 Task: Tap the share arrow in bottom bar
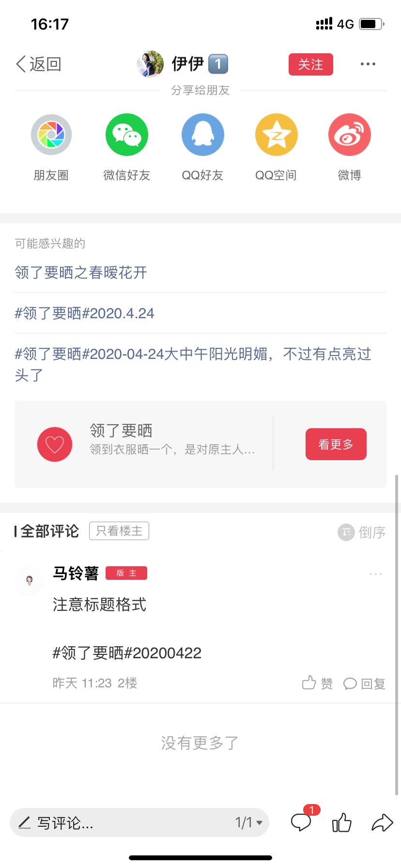point(382,822)
